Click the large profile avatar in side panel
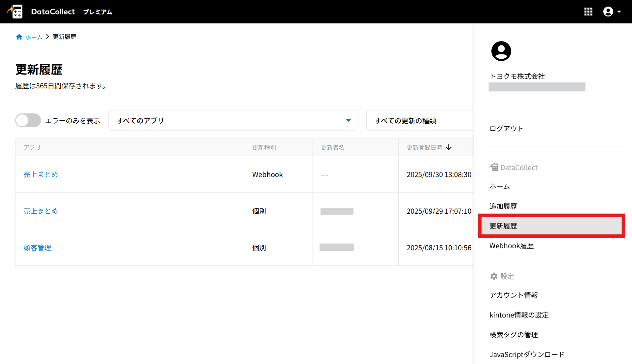632x364 pixels. 501,51
